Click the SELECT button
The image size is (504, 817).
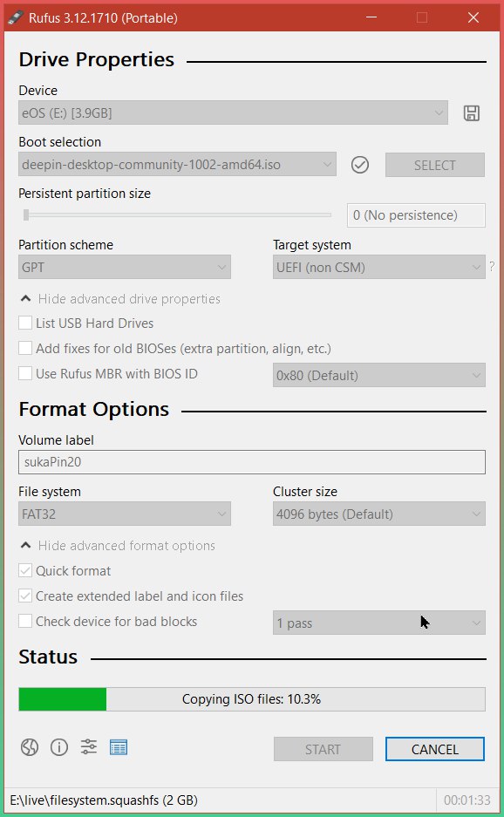click(435, 165)
